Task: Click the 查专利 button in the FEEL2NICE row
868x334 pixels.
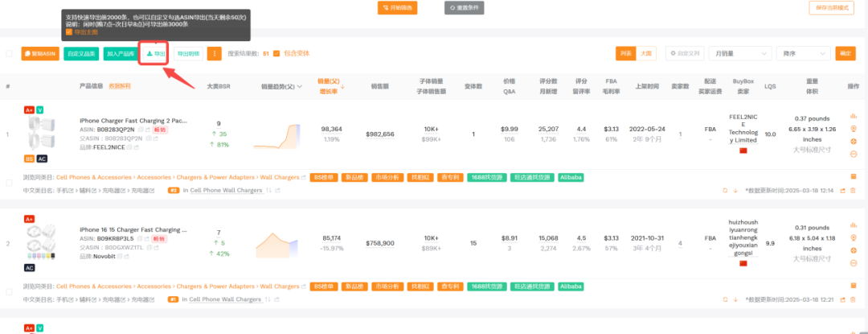Action: coord(450,178)
